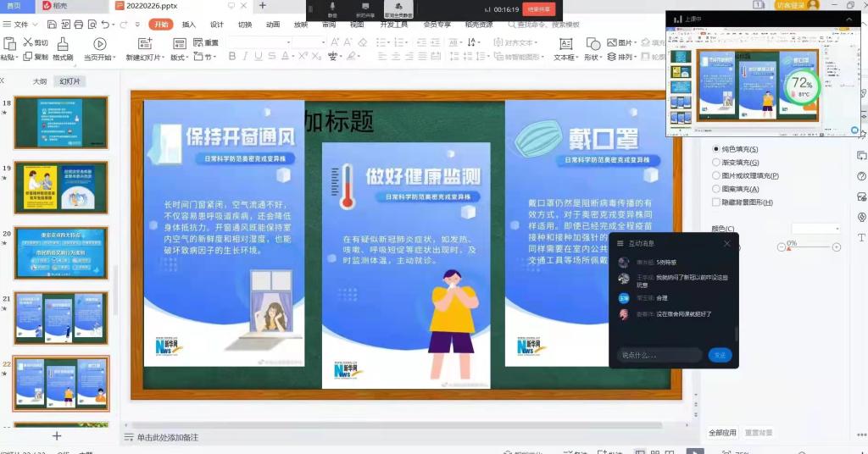This screenshot has width=868, height=454.
Task: Select picture or texture fill (图片或纹理填充) option
Action: [716, 175]
